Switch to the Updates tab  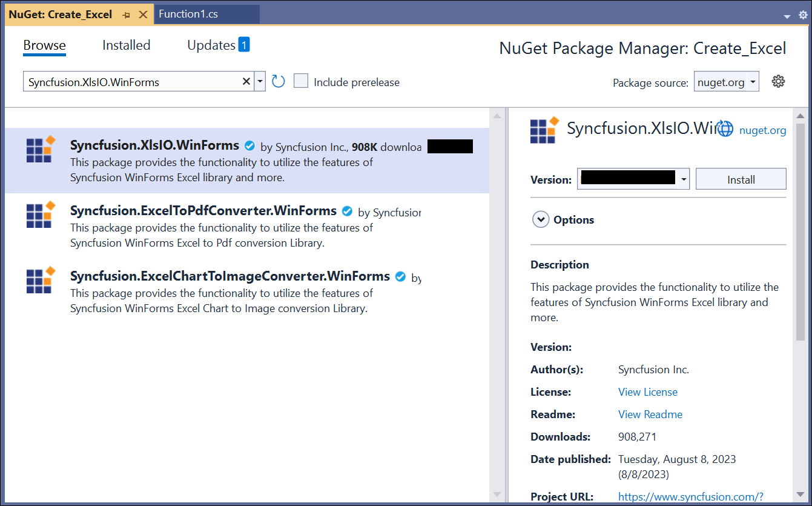(x=211, y=45)
